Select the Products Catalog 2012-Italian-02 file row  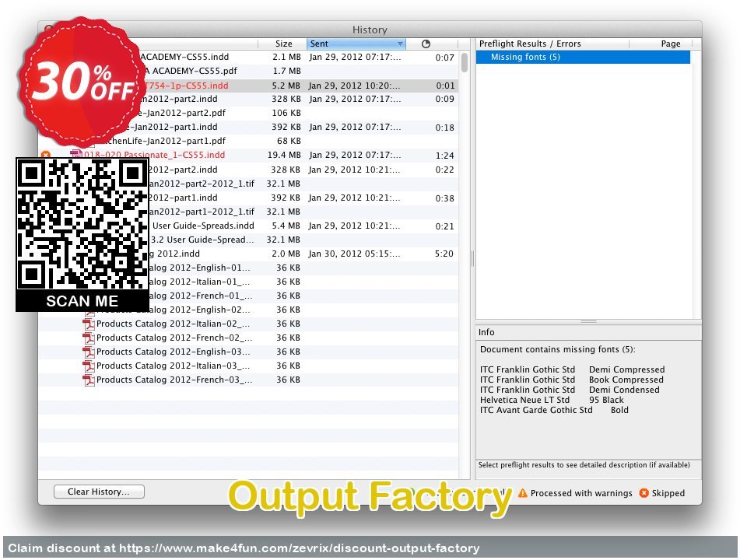click(248, 324)
